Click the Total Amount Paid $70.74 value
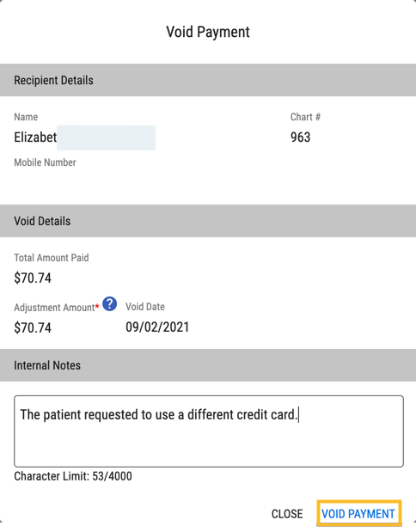This screenshot has height=532, width=416. click(33, 278)
